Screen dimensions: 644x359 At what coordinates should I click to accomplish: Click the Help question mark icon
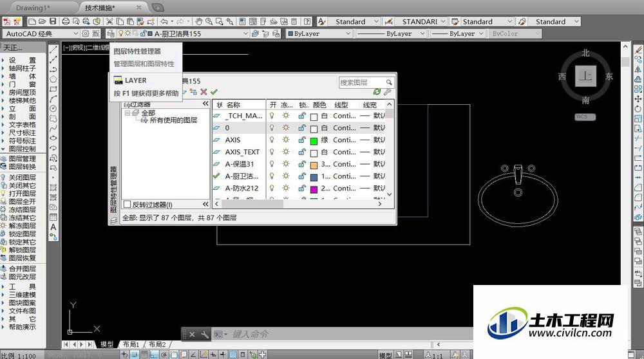[x=307, y=21]
